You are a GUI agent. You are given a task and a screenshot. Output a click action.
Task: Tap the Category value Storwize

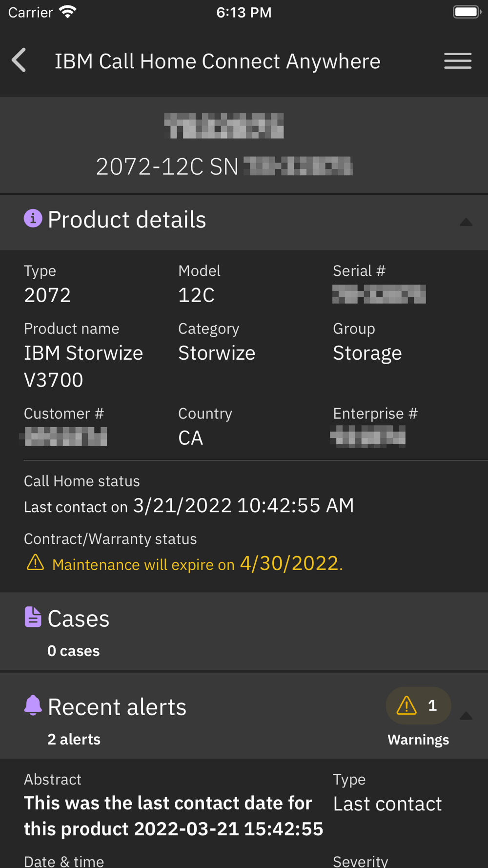217,353
